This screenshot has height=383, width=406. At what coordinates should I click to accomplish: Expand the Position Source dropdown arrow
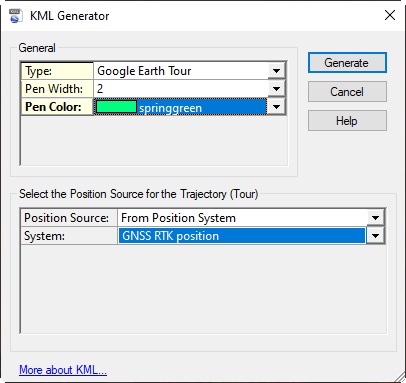pyautogui.click(x=376, y=218)
